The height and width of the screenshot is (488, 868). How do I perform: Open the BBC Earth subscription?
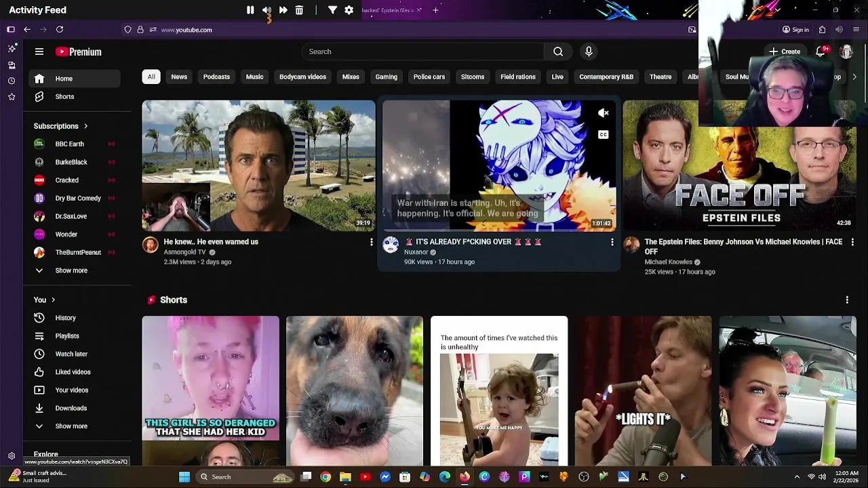pyautogui.click(x=75, y=144)
